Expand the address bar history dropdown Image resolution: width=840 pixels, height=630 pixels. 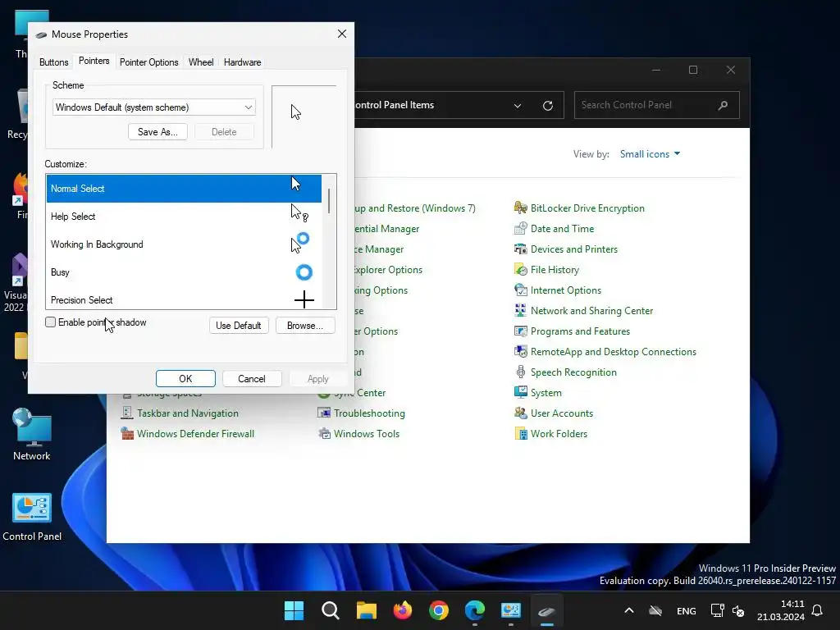tap(518, 106)
